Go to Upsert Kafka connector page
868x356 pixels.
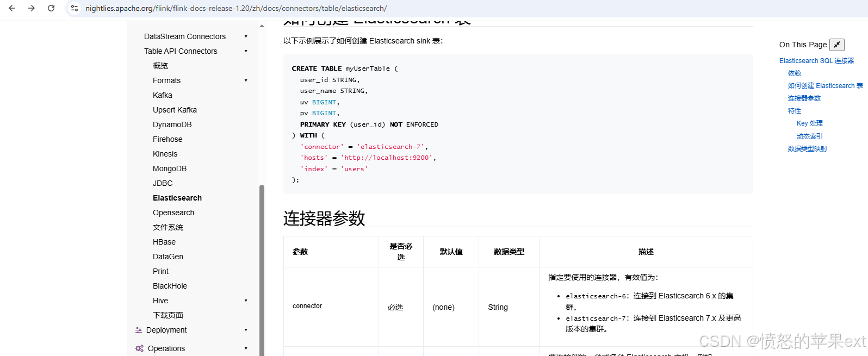coord(175,110)
